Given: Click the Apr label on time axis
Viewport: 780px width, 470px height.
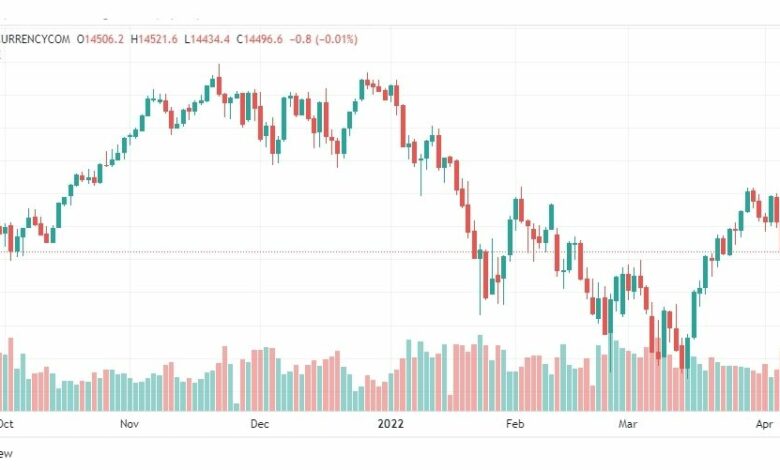Looking at the screenshot, I should (764, 424).
